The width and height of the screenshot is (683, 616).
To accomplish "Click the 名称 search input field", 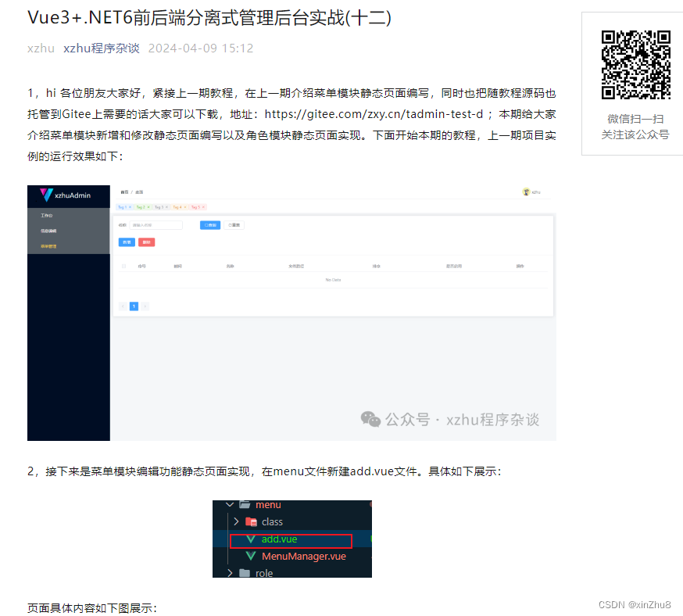I will click(156, 224).
